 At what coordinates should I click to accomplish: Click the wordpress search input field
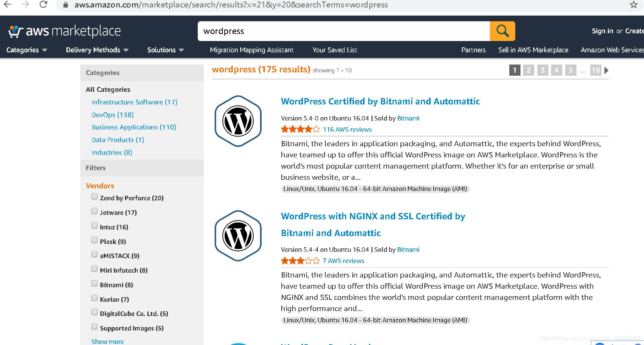click(344, 31)
